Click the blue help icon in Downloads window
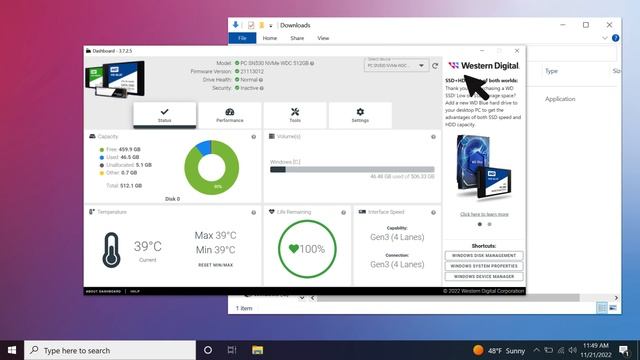Screen dimensions: 640x360 click(x=616, y=38)
